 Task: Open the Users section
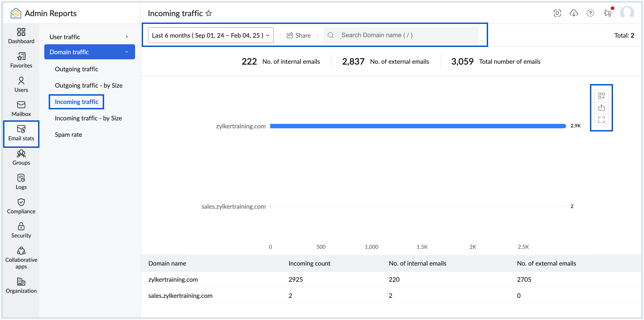click(x=21, y=84)
